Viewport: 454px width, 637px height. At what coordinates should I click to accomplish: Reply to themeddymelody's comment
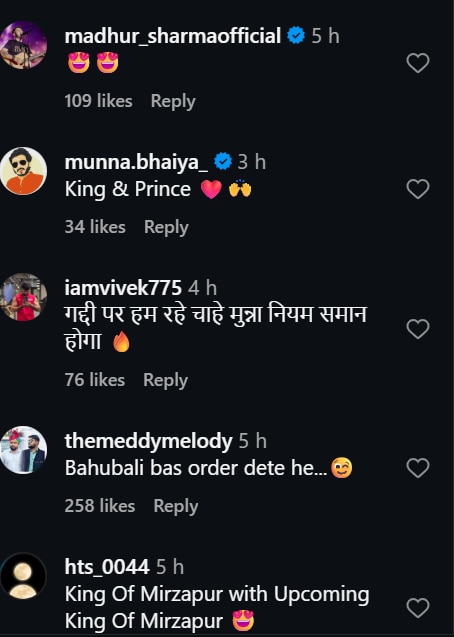pos(176,506)
